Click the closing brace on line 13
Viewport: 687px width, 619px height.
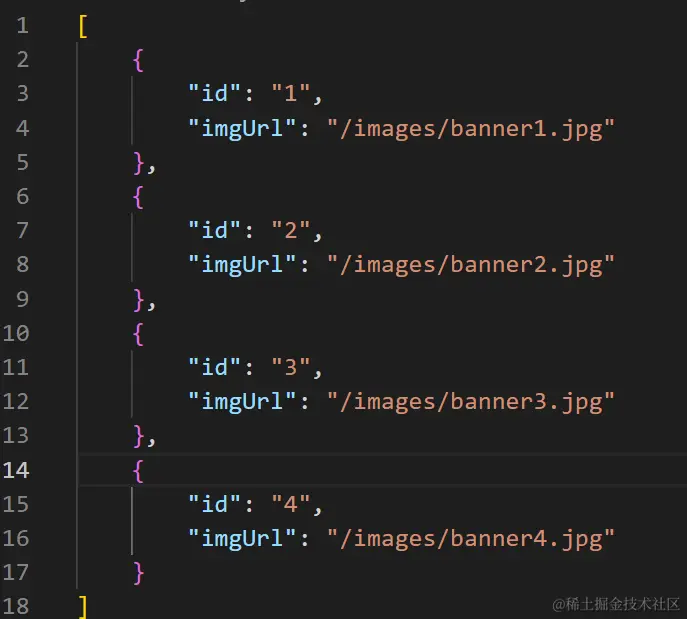[138, 437]
